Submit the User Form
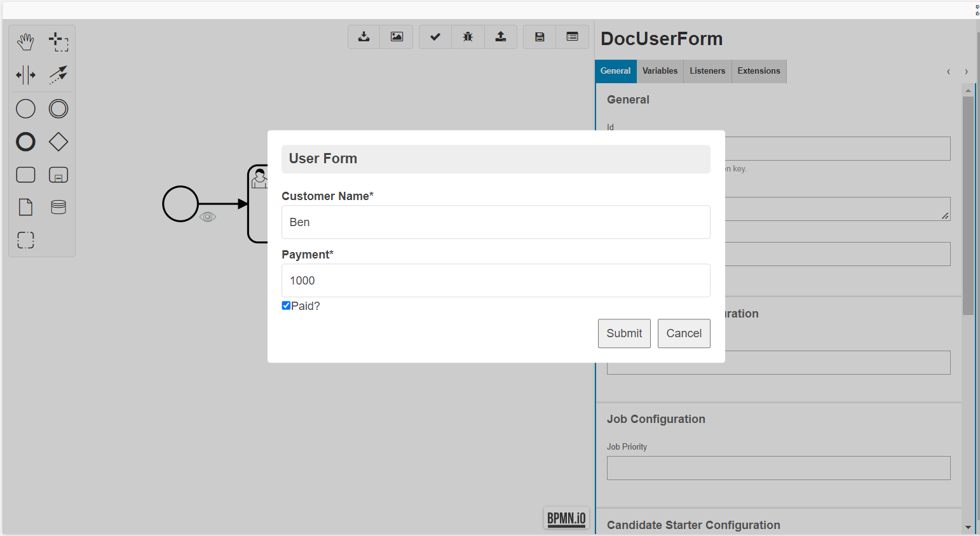980x536 pixels. pos(624,333)
